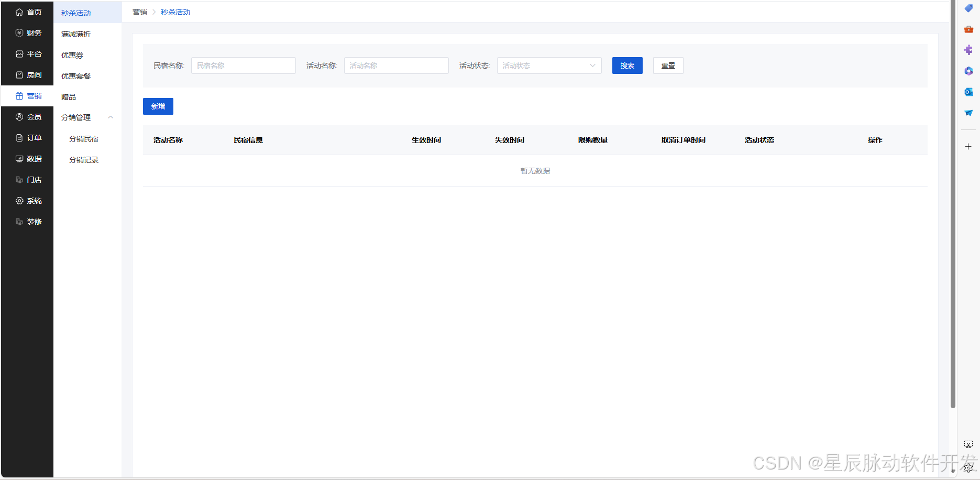
Task: Open the Outlook icon in browser sidebar
Action: (968, 92)
